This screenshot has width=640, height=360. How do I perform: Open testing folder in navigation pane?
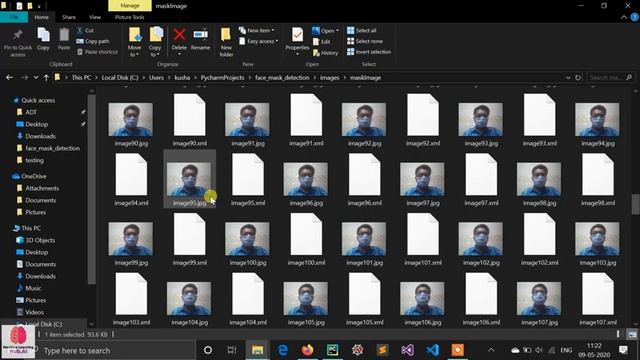(34, 160)
